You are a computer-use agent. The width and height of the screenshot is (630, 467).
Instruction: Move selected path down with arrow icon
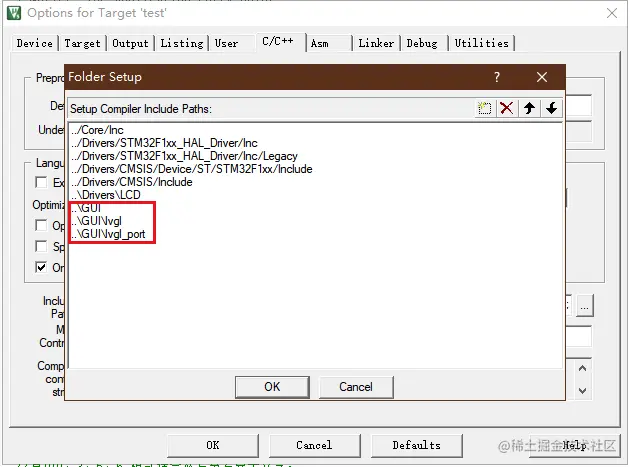pyautogui.click(x=551, y=108)
